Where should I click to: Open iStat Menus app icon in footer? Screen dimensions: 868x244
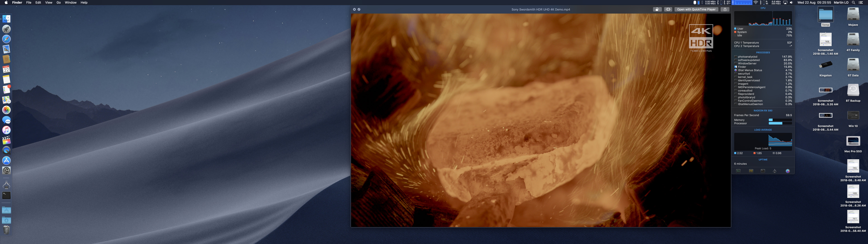[788, 171]
